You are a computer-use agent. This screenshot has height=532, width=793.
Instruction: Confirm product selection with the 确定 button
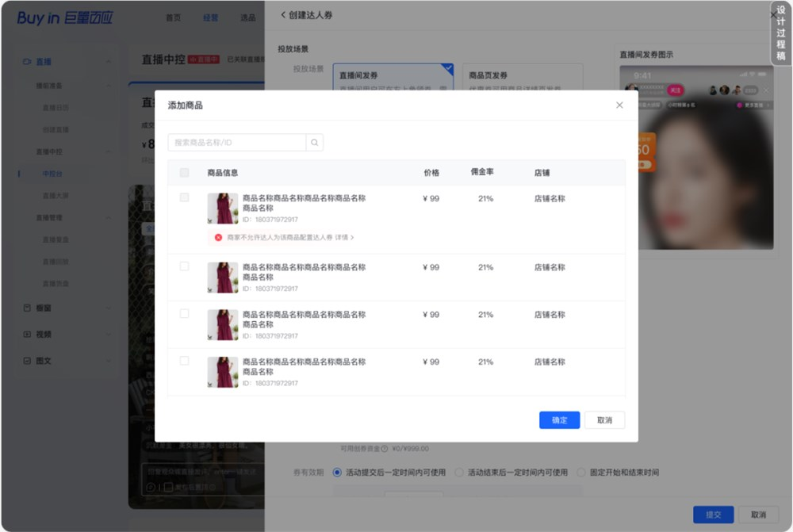point(559,420)
